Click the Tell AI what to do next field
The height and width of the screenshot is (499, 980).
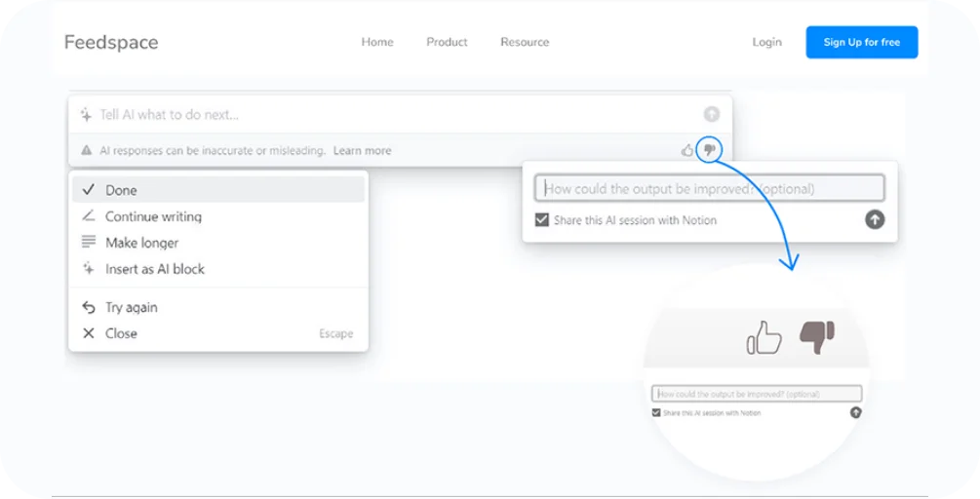click(400, 114)
